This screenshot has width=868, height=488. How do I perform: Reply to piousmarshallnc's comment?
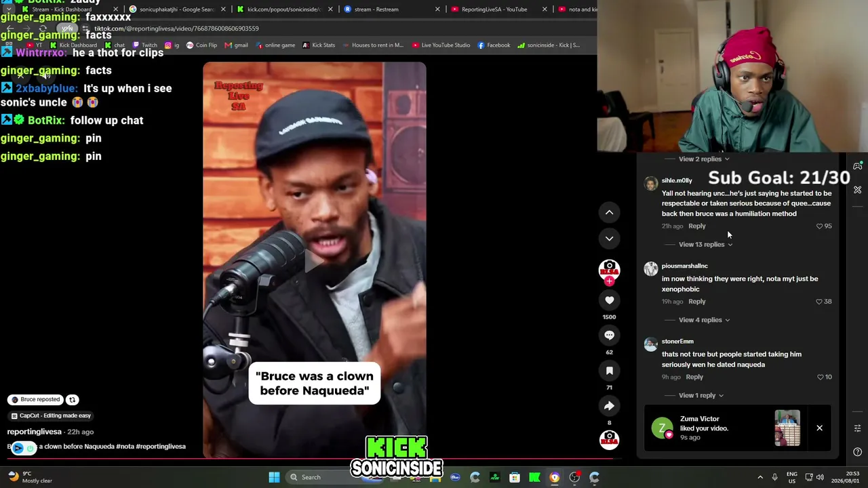click(697, 302)
